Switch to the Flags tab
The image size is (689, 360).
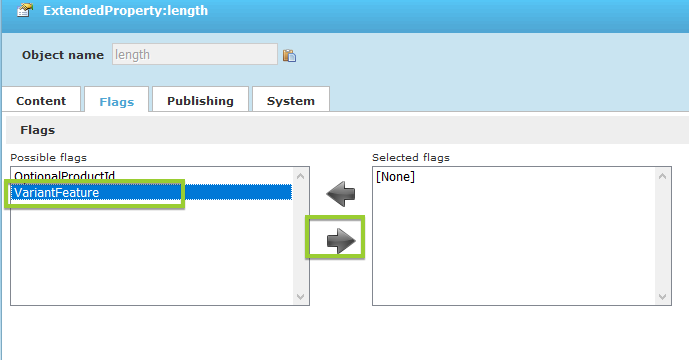116,101
